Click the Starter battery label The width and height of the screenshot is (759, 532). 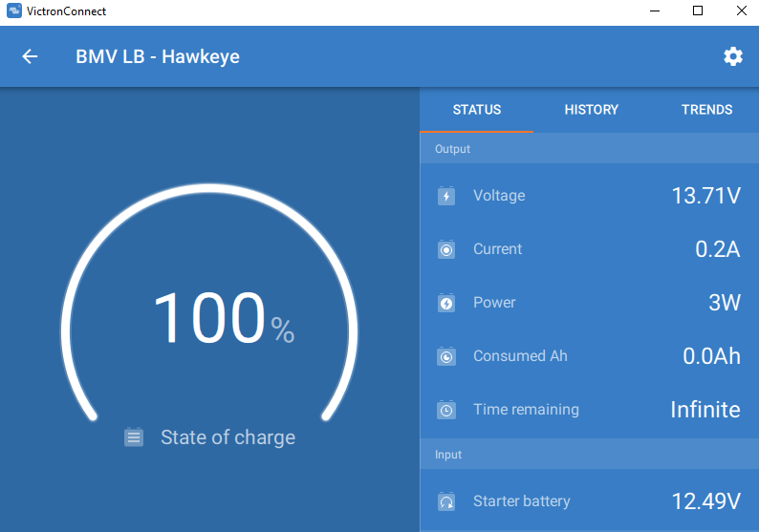tap(522, 501)
